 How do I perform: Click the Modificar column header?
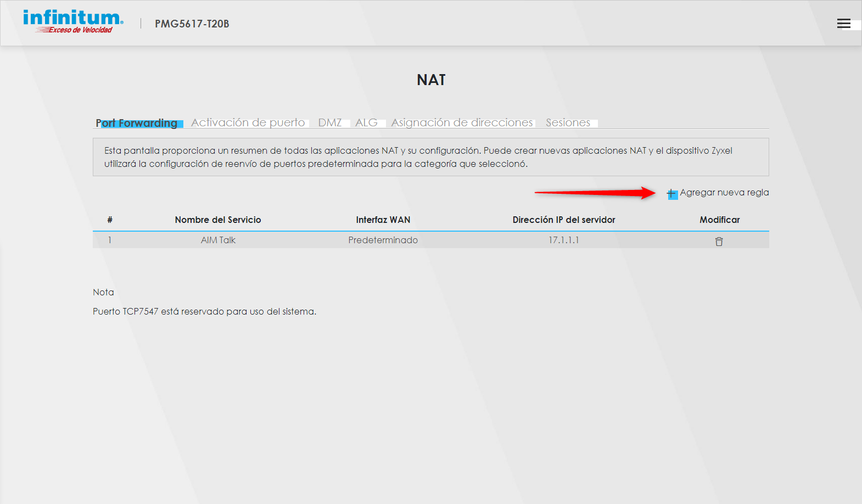coord(719,220)
